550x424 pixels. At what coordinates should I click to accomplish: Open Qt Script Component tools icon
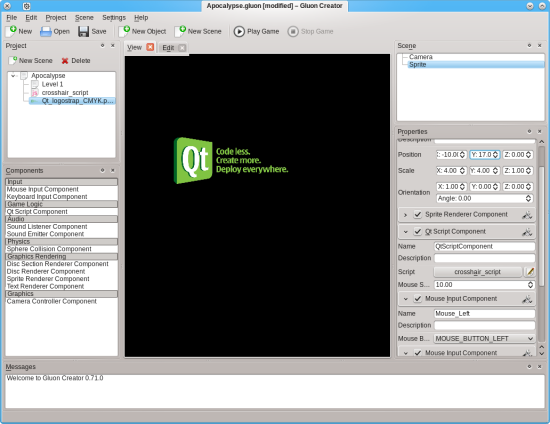pyautogui.click(x=527, y=232)
